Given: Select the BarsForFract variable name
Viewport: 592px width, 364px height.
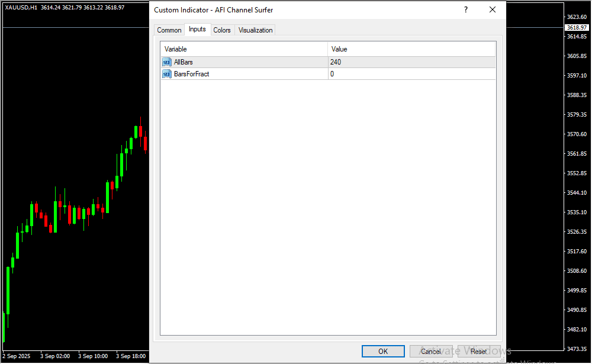Looking at the screenshot, I should 191,74.
